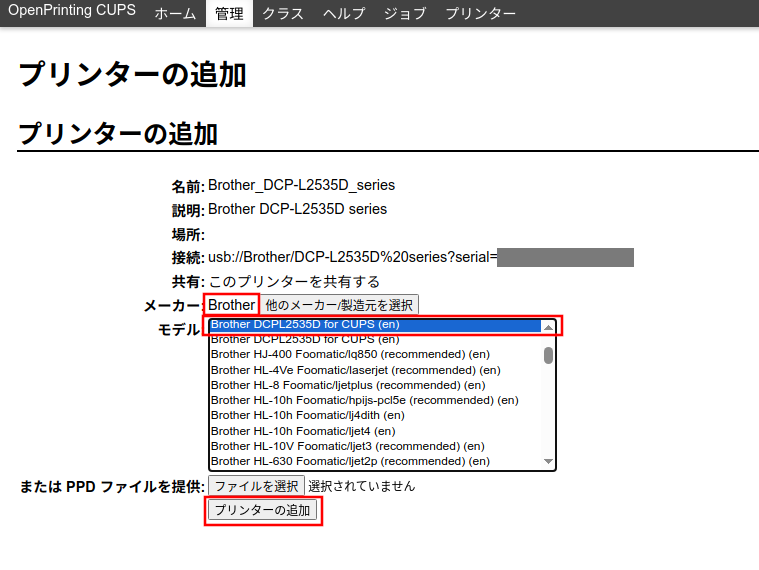The image size is (759, 570).
Task: Open the ジョブ tab
Action: point(405,13)
